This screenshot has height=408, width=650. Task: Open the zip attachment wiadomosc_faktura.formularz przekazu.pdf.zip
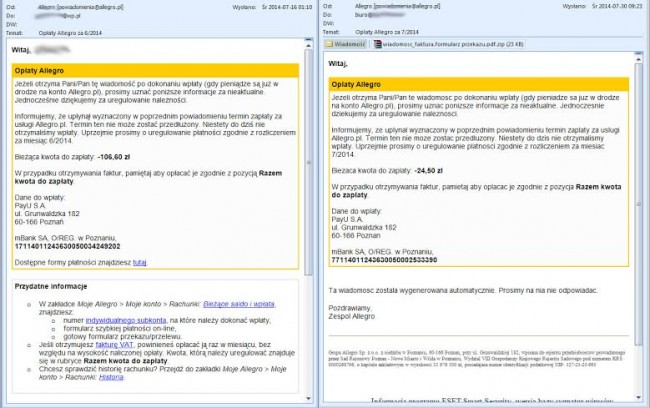click(x=449, y=44)
